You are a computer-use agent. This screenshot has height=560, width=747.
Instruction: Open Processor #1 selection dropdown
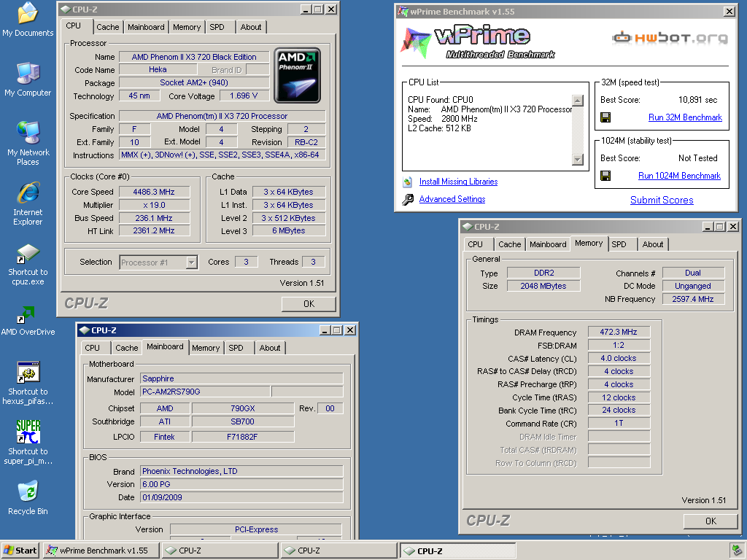point(192,262)
